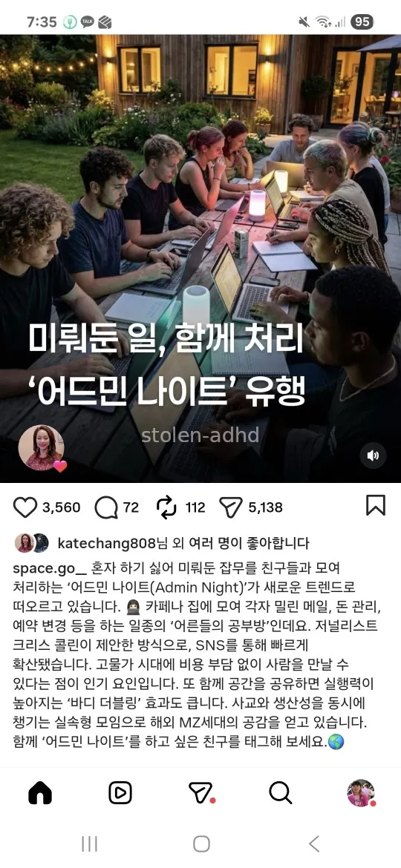Share post with paper plane icon
The width and height of the screenshot is (401, 868).
coord(230,507)
